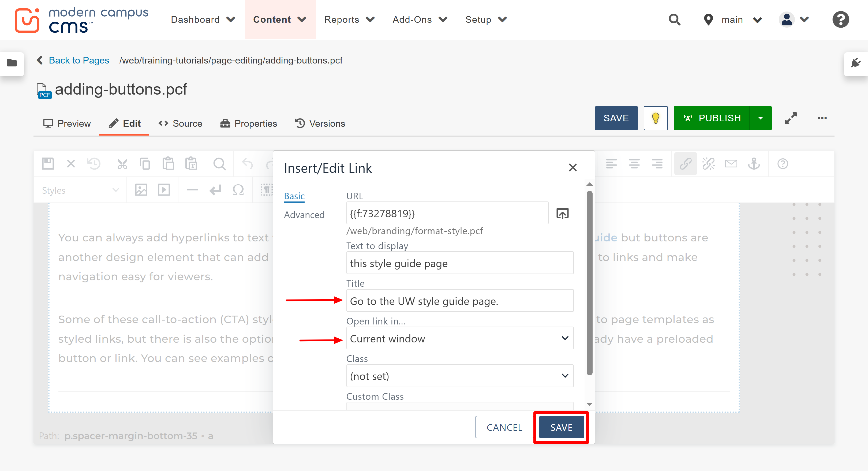Click the Remove Link icon
This screenshot has width=868, height=471.
click(x=709, y=163)
